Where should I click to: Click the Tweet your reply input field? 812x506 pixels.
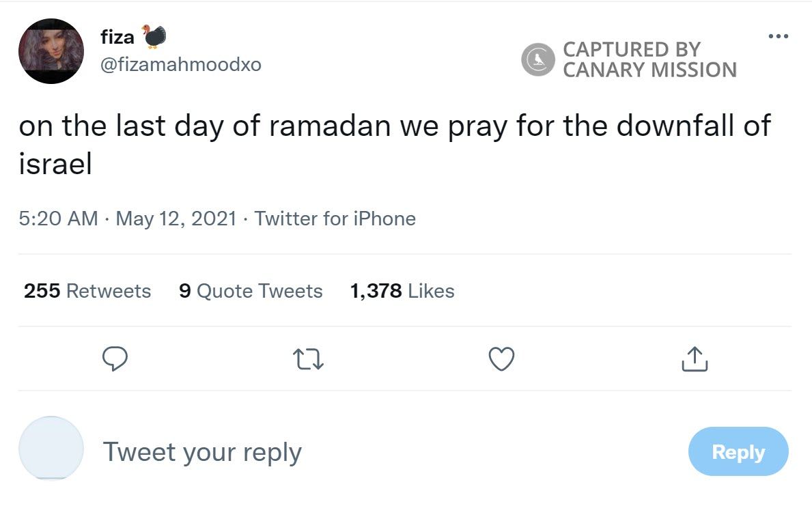202,451
